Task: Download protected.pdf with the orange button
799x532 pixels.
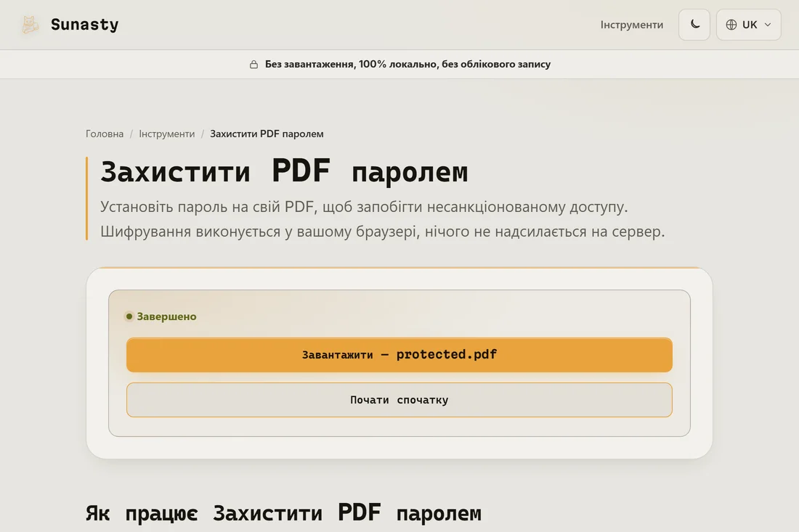Action: [399, 355]
